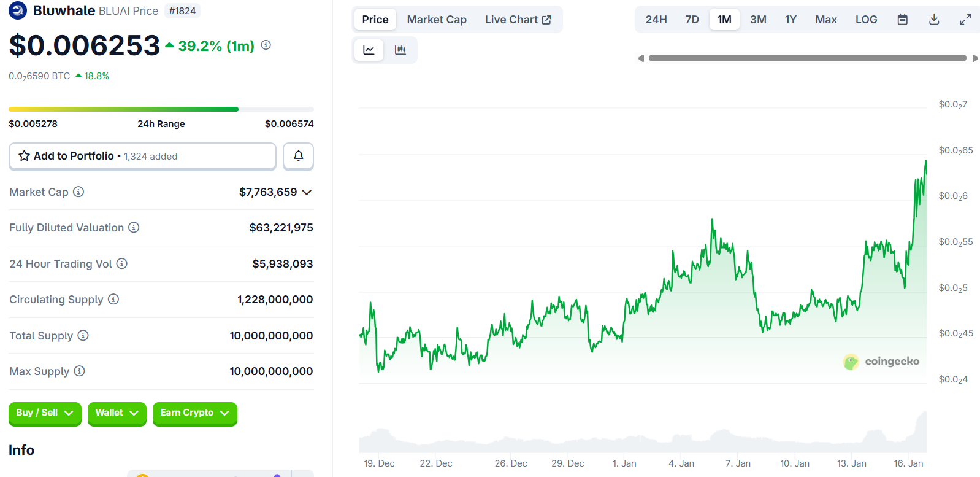980x477 pixels.
Task: Click the star icon in Add to Portfolio
Action: (24, 156)
